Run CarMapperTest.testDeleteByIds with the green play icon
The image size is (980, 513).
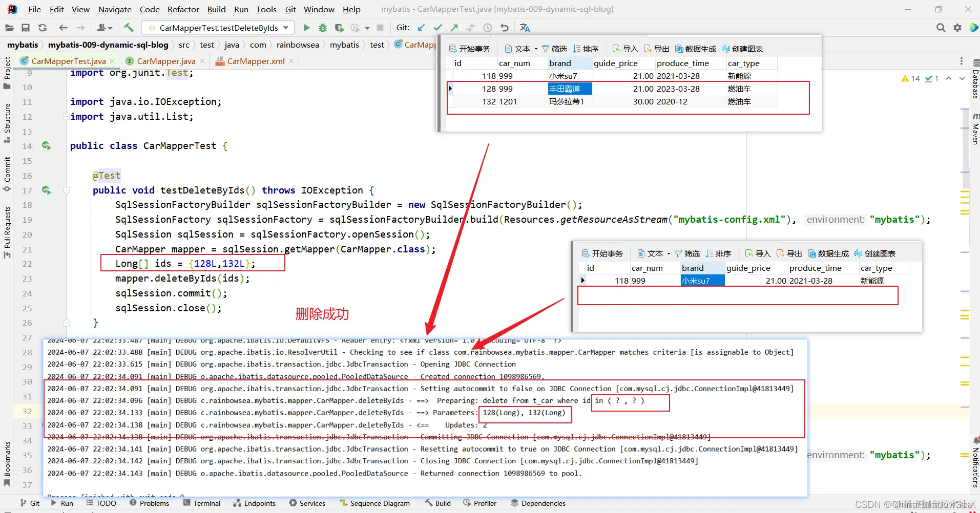click(x=306, y=28)
